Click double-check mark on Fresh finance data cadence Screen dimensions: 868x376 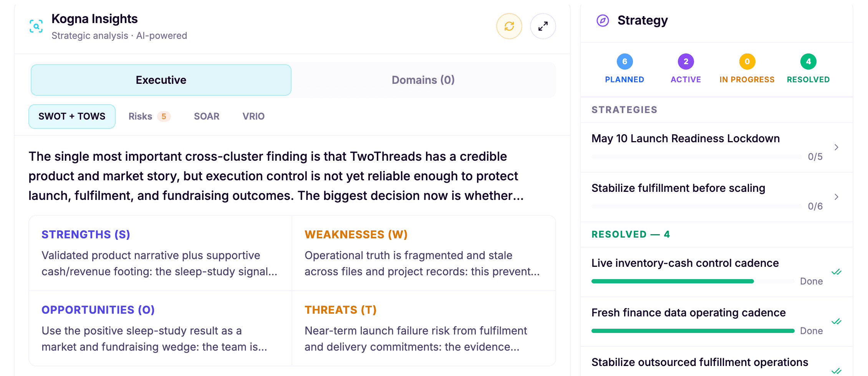click(836, 322)
